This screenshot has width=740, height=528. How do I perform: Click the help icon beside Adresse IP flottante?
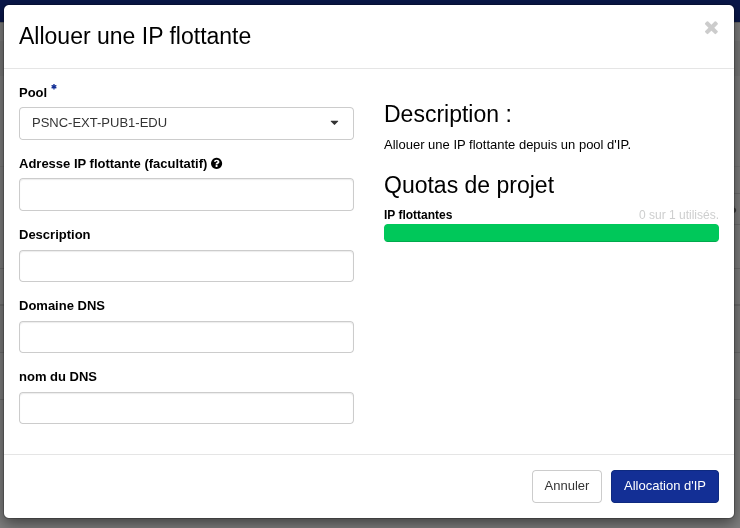pyautogui.click(x=217, y=163)
